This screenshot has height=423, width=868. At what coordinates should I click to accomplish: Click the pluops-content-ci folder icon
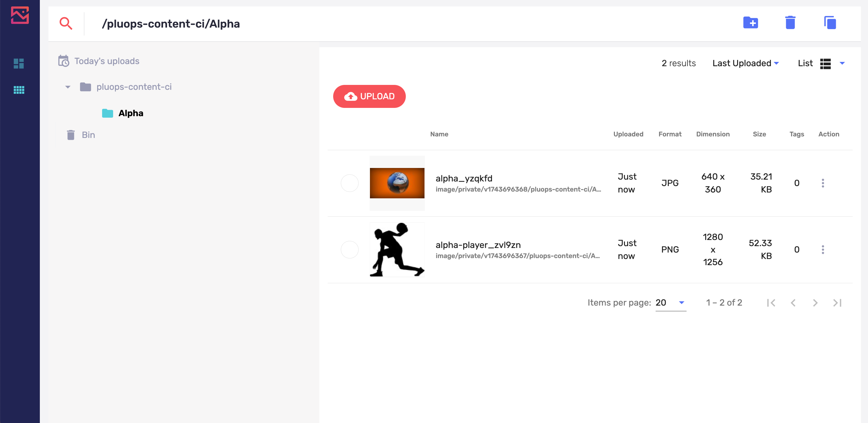coord(85,87)
